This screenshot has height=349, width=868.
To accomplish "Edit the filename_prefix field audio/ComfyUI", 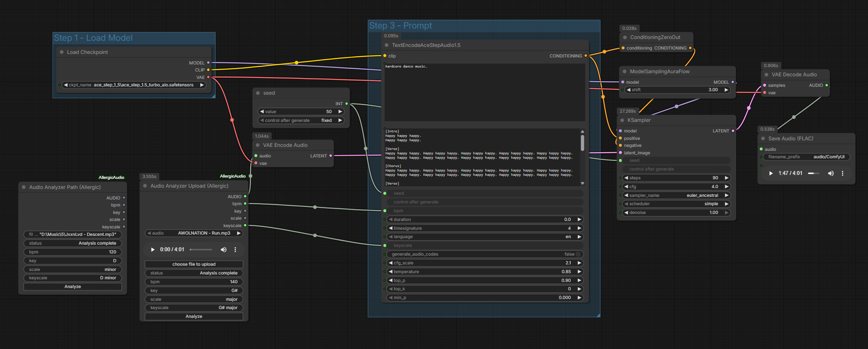I will coord(807,157).
